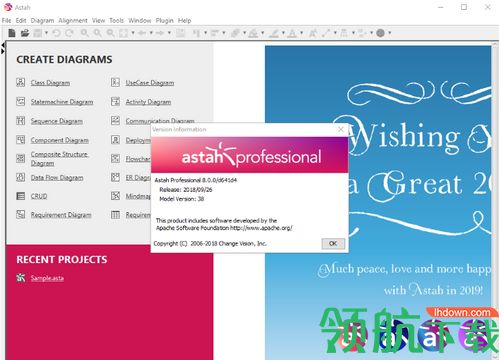Open the Activity Diagram link
This screenshot has height=360, width=499.
point(148,102)
